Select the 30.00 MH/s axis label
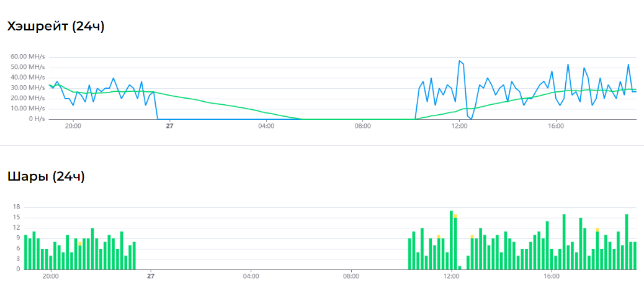Viewport: 644px width, 288px height. [x=28, y=88]
